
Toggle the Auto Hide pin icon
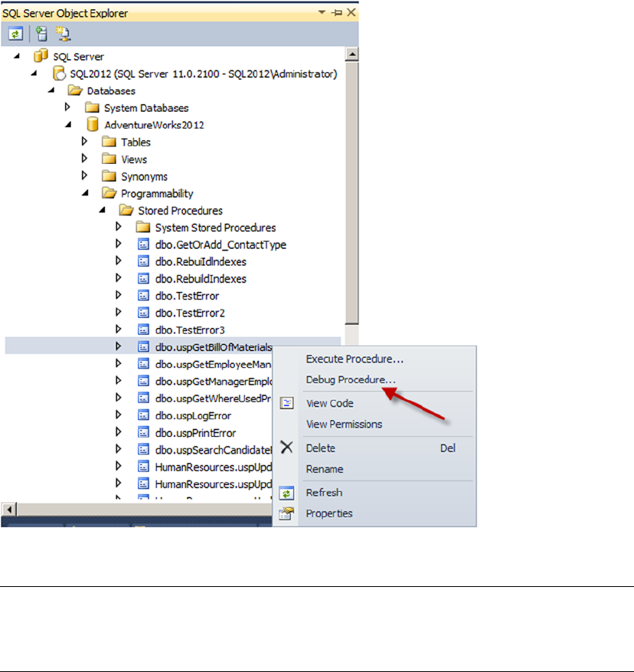point(337,12)
